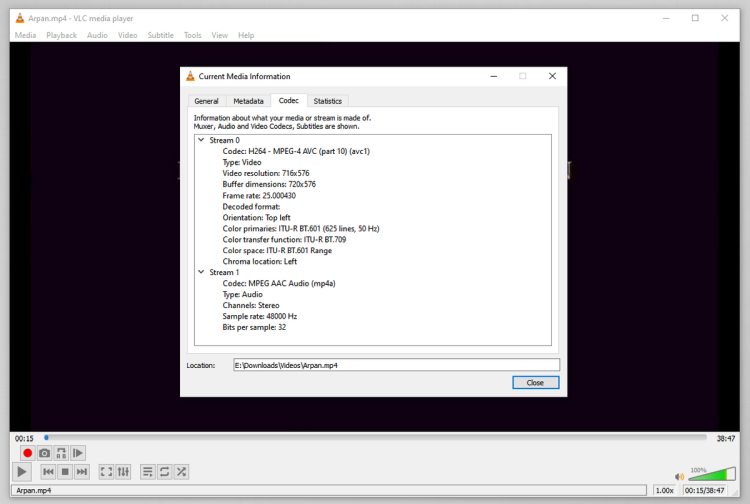Screen dimensions: 750x504
Task: Switch to the Metadata tab
Action: coord(248,101)
